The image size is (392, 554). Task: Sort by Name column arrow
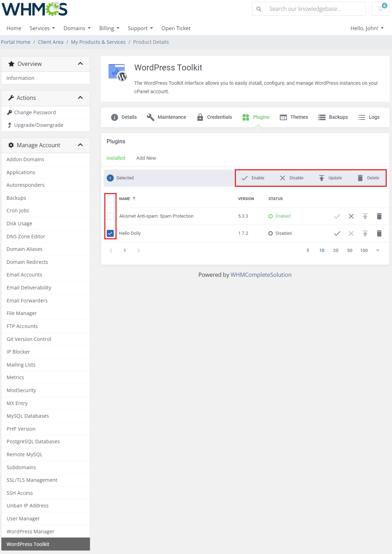click(134, 199)
